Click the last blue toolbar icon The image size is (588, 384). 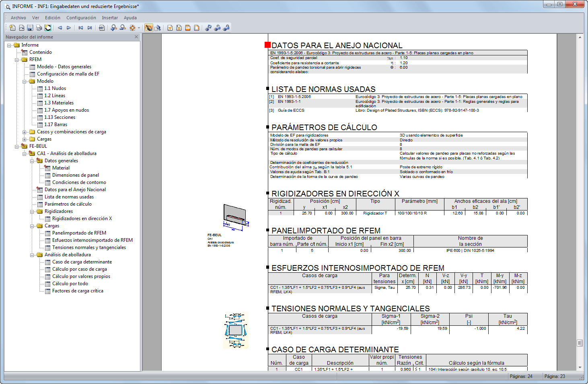point(226,28)
